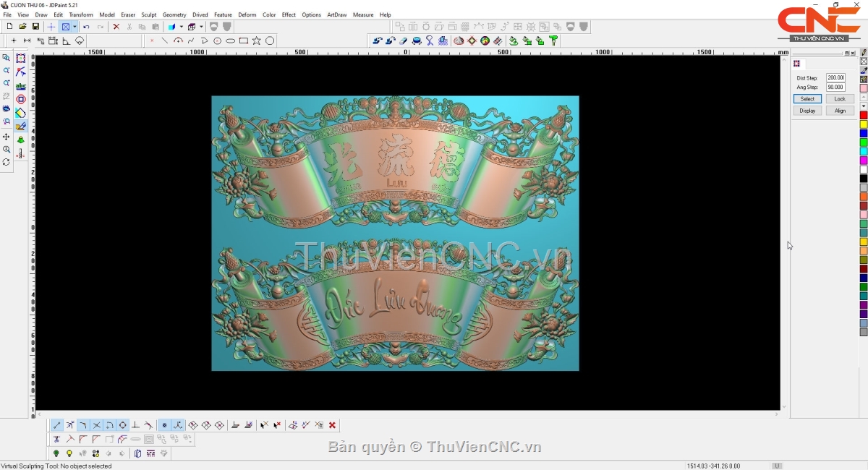Viewport: 868px width, 470px height.
Task: Click the Align button
Action: coord(839,111)
